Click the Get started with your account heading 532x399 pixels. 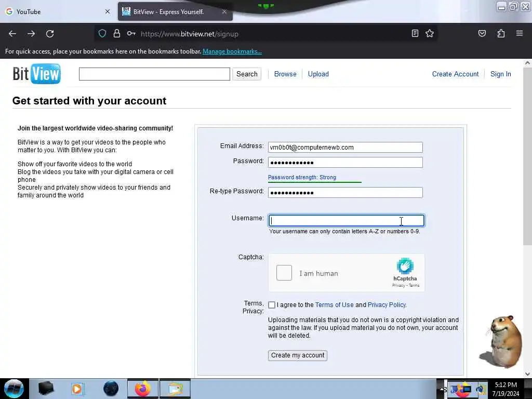[x=89, y=101]
